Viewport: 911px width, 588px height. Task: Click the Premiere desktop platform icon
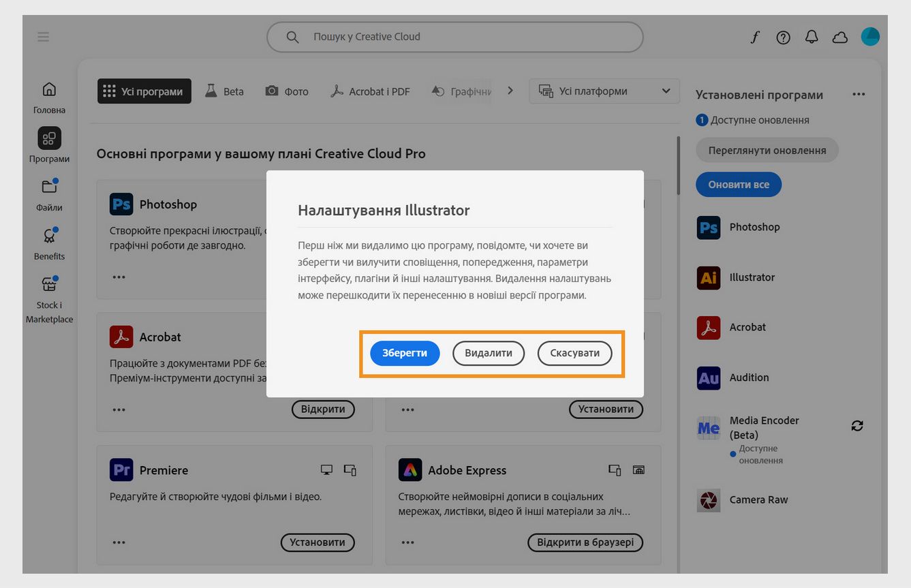(x=326, y=470)
